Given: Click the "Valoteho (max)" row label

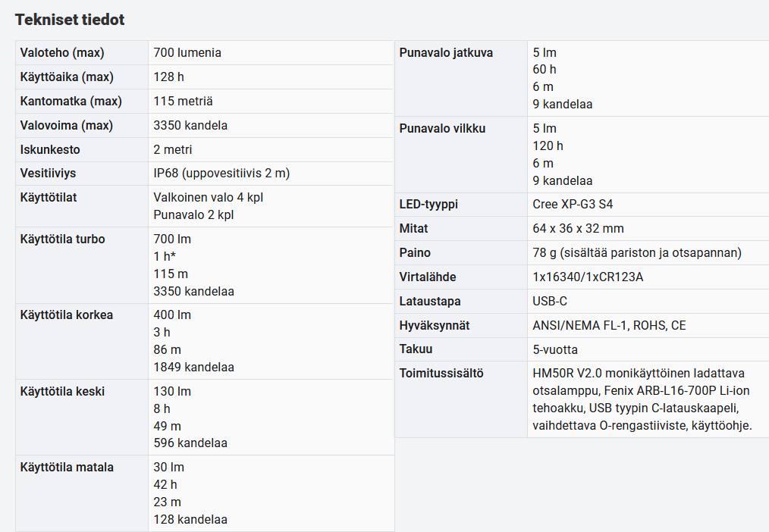Looking at the screenshot, I should coord(62,53).
